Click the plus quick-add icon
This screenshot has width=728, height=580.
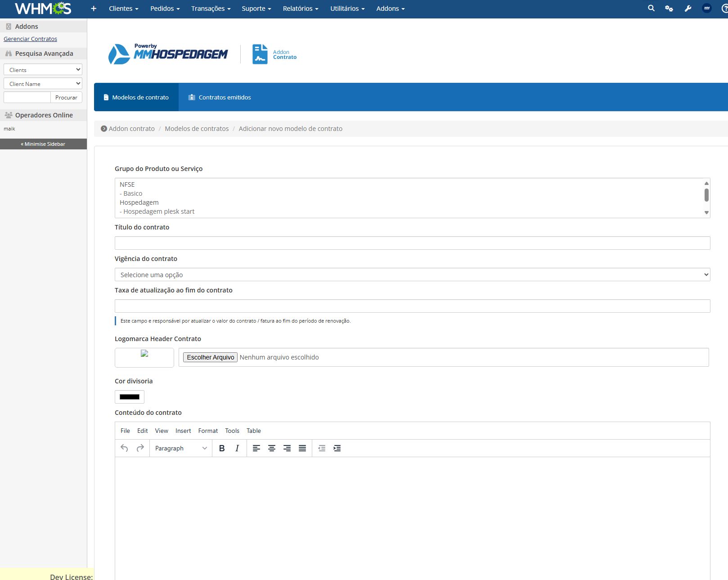point(94,9)
